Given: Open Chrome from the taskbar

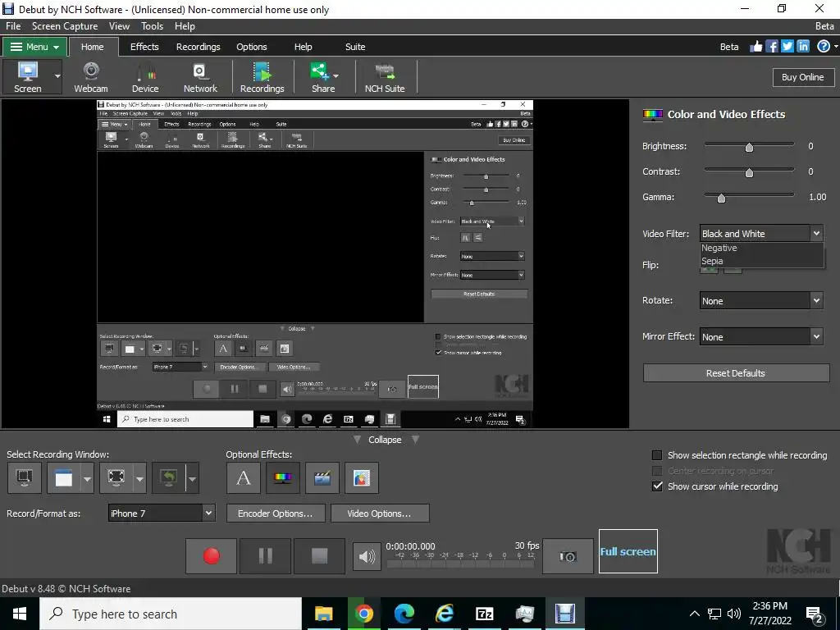Looking at the screenshot, I should click(x=363, y=614).
